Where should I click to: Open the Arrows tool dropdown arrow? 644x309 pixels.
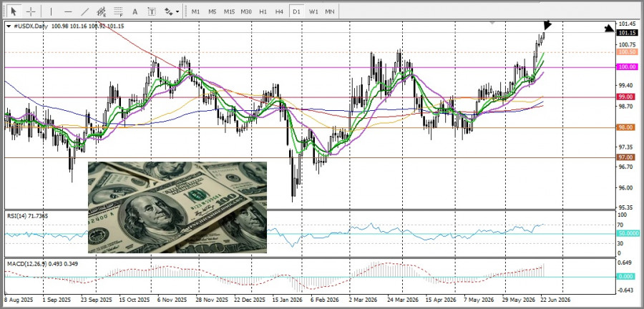178,11
